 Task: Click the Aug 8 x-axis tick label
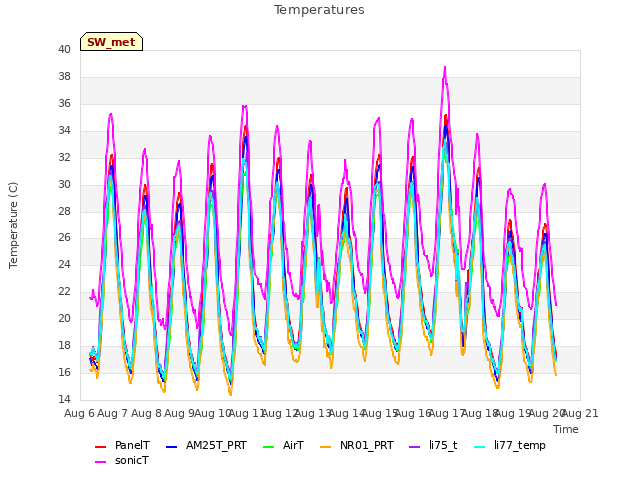146,413
